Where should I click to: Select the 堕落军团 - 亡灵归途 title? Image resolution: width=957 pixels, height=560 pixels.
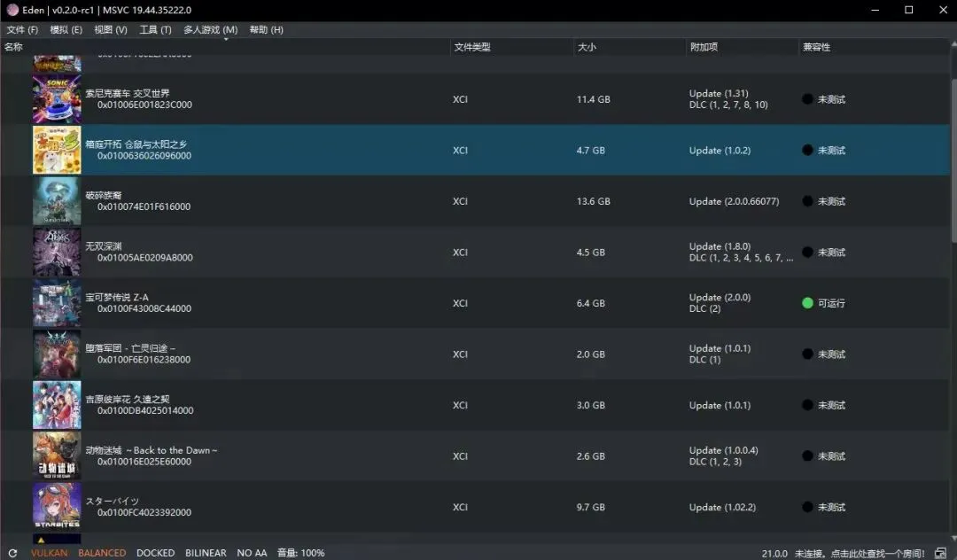130,347
